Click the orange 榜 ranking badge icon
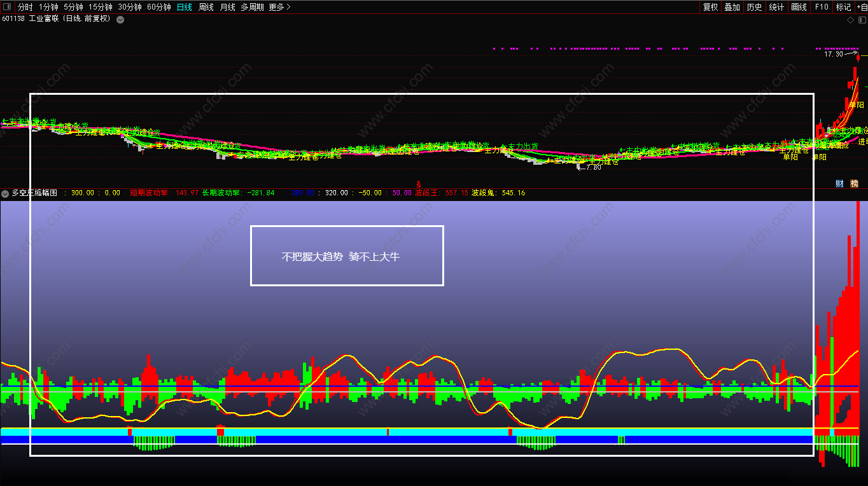 coord(854,183)
